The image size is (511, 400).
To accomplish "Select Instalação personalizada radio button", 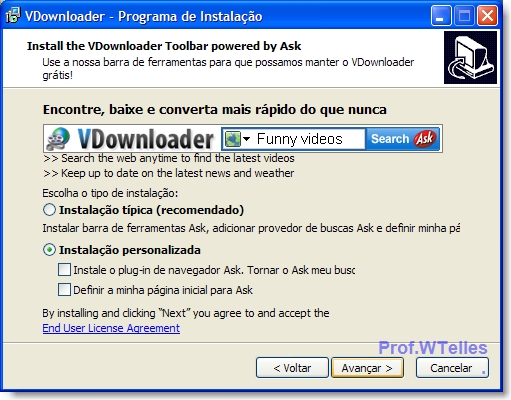I will [x=49, y=250].
